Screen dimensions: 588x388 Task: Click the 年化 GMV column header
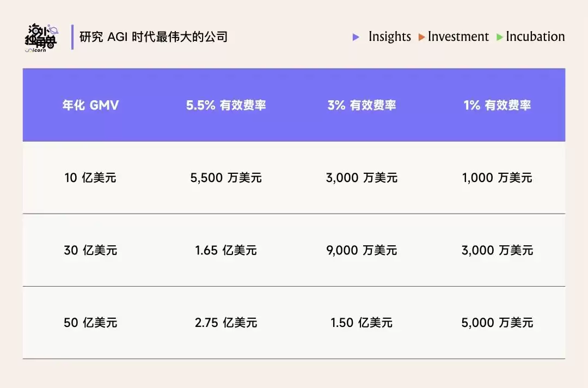(x=90, y=105)
